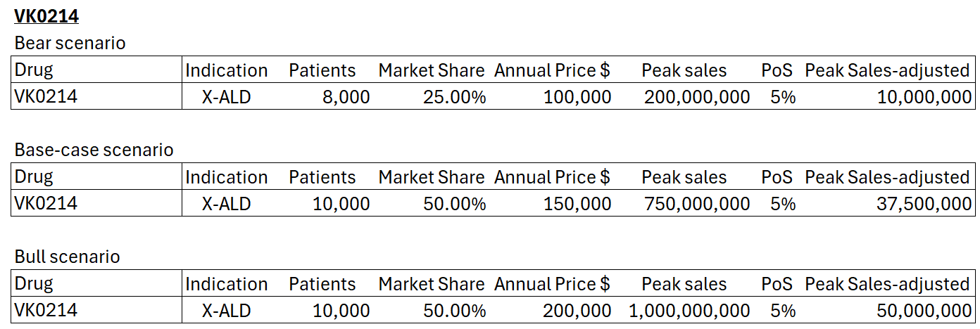Click the 37,500,000 adjusted sales cell
Image resolution: width=980 pixels, height=329 pixels.
pyautogui.click(x=924, y=204)
